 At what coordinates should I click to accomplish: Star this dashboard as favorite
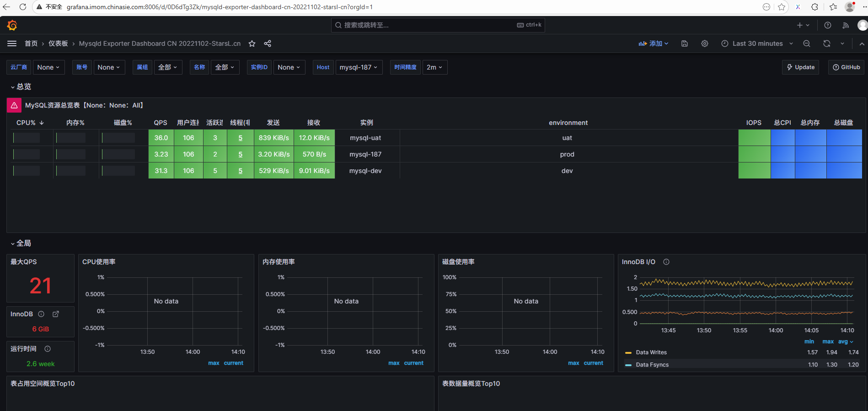click(252, 43)
